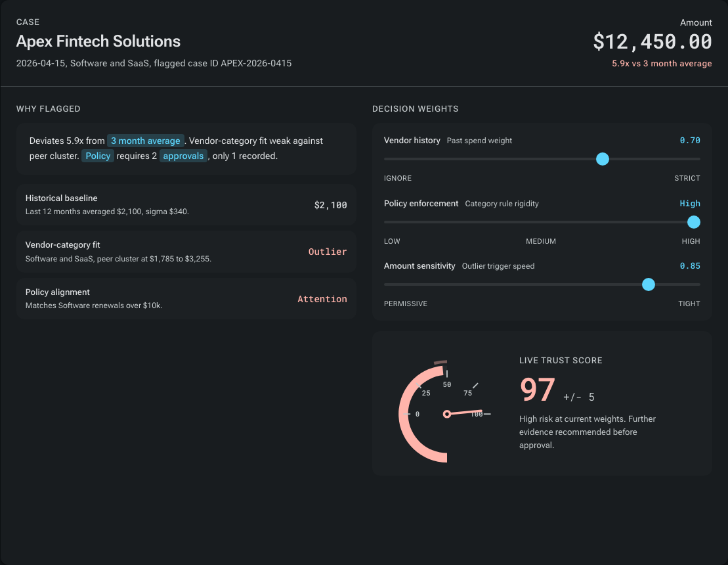Viewport: 728px width, 565px height.
Task: Click the 'LIVE TRUST SCORE' heading
Action: (561, 361)
